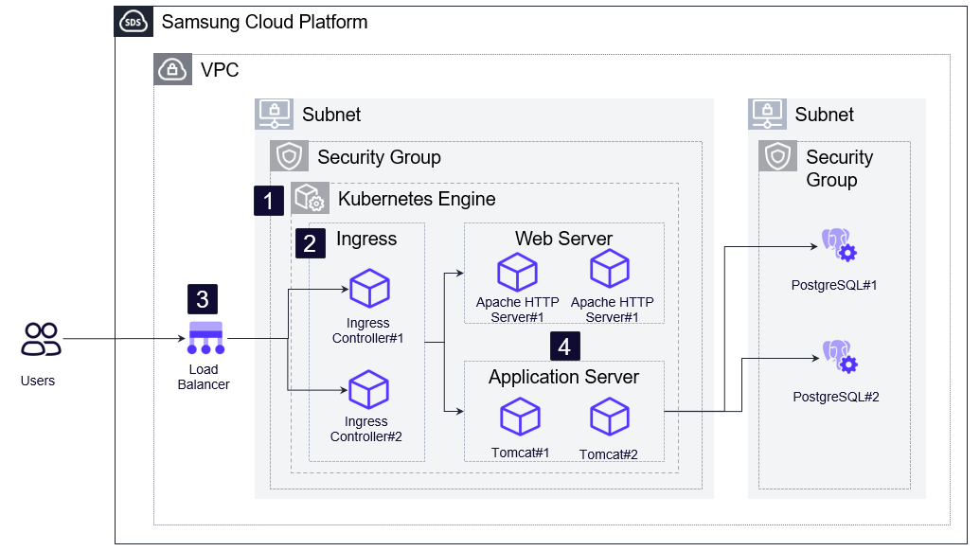This screenshot has height=551, width=980.
Task: Click the "VPC" label
Action: pos(220,70)
